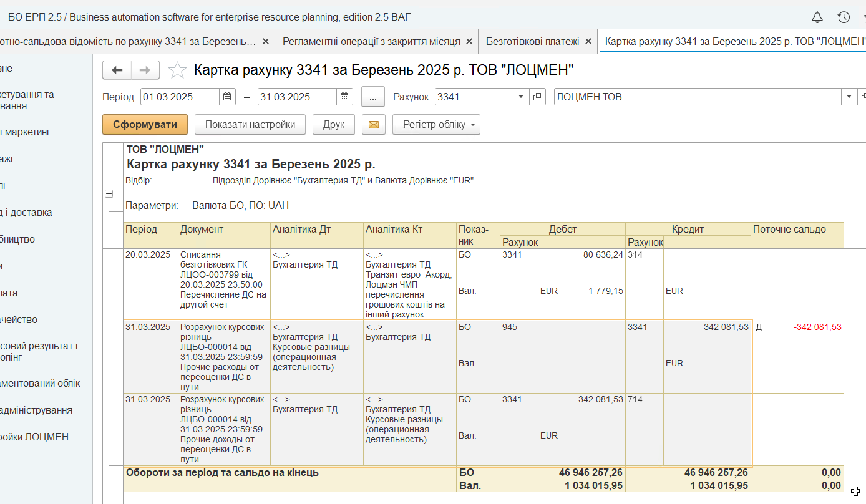
Task: Close Регламентні операції tab
Action: (469, 41)
